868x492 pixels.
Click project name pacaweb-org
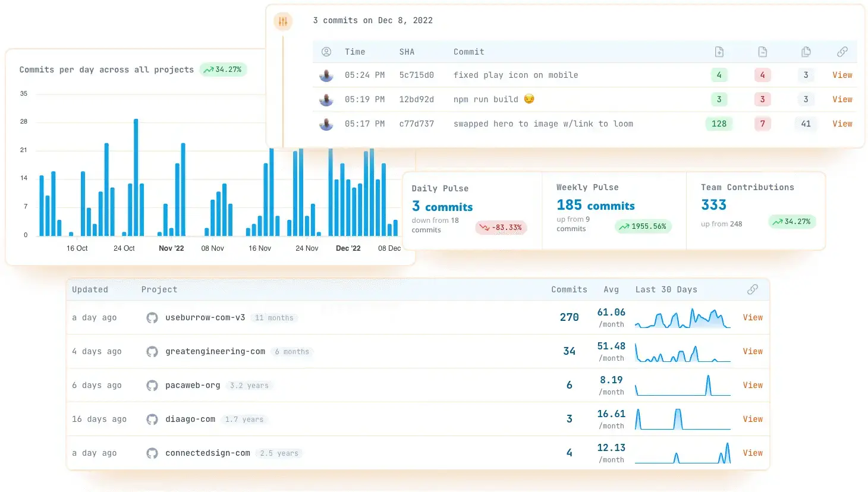(193, 385)
